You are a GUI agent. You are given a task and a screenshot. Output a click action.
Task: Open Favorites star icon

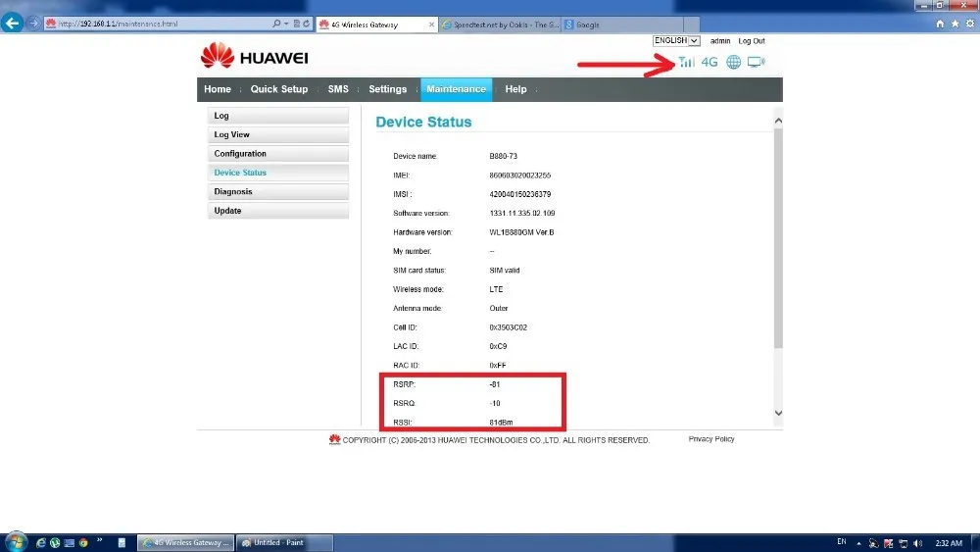click(955, 24)
